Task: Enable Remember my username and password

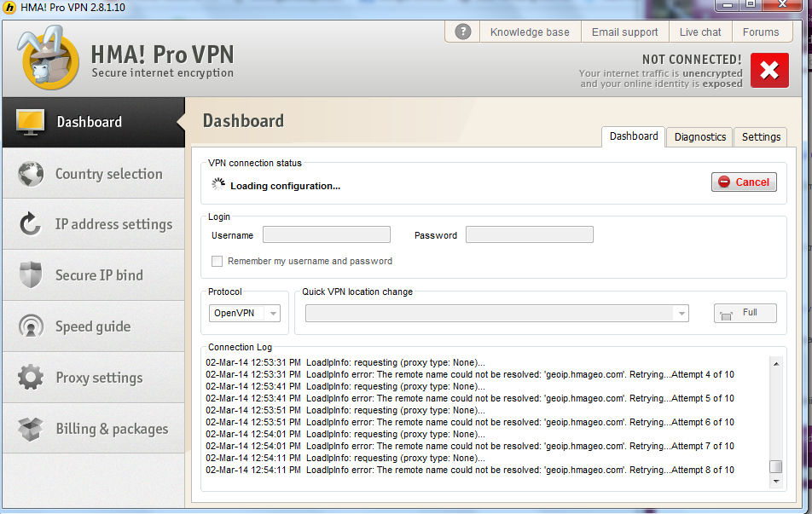Action: (x=217, y=261)
